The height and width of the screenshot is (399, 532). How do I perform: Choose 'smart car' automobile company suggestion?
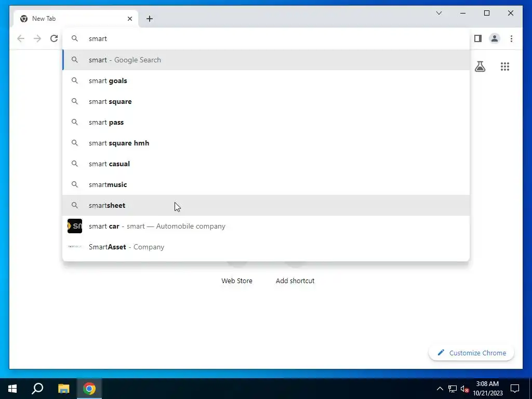[266, 226]
